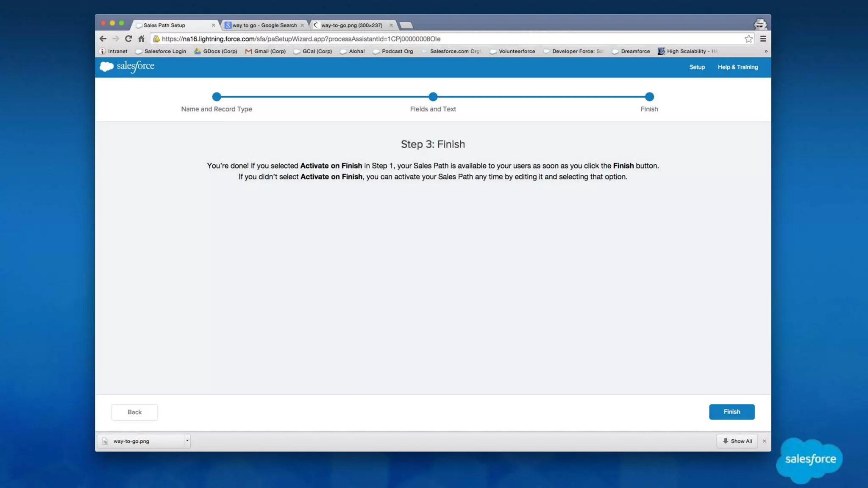This screenshot has height=488, width=868.
Task: Click the Salesforce cloud logo in header
Action: 107,67
